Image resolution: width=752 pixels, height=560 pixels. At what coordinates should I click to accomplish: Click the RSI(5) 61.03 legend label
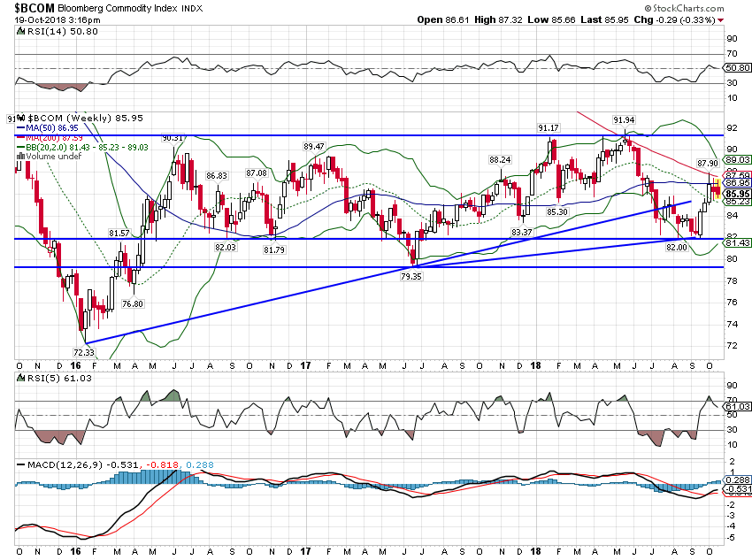(x=59, y=378)
